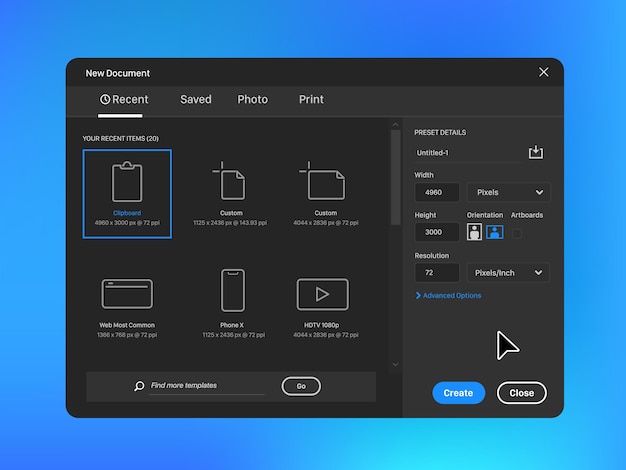This screenshot has width=626, height=470.
Task: Click the Height input field
Action: tap(437, 232)
